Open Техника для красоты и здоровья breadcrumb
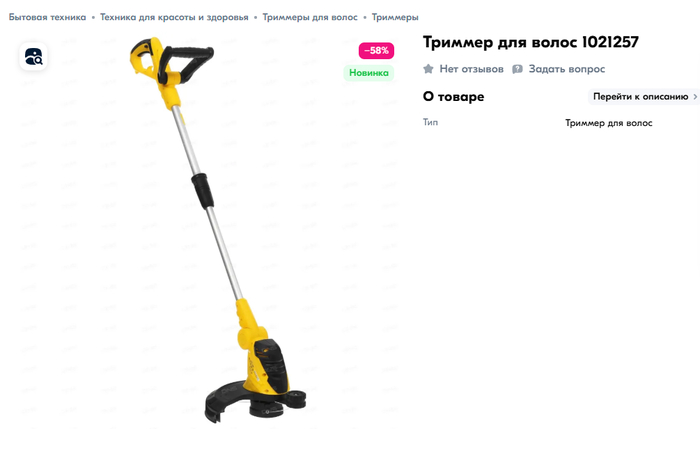Image resolution: width=700 pixels, height=449 pixels. 174,17
